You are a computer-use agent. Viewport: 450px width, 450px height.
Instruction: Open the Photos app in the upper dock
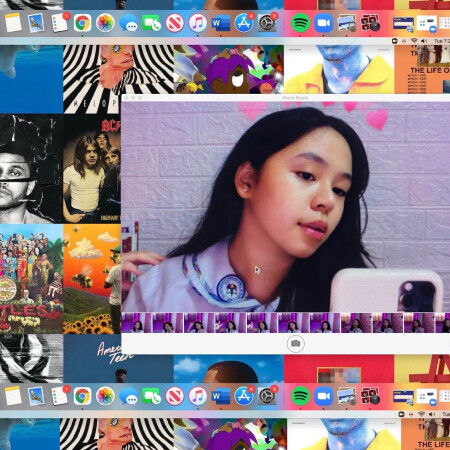pyautogui.click(x=105, y=23)
